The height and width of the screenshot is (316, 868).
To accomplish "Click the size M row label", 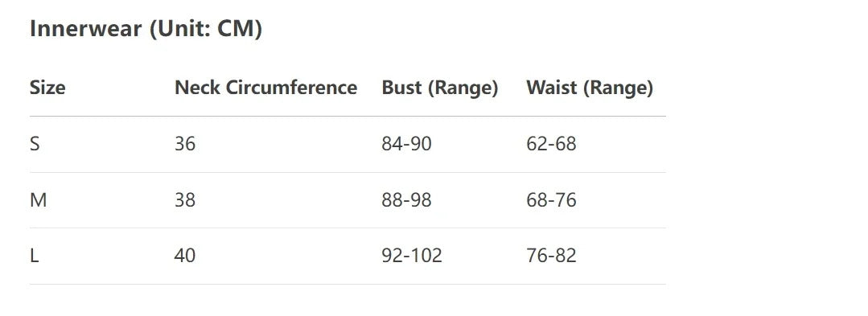I will pyautogui.click(x=38, y=199).
